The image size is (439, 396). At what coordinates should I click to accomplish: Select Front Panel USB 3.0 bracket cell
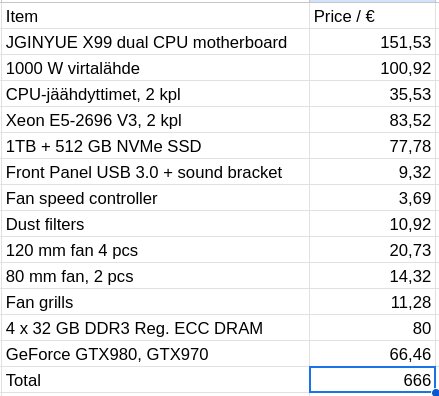(x=156, y=172)
